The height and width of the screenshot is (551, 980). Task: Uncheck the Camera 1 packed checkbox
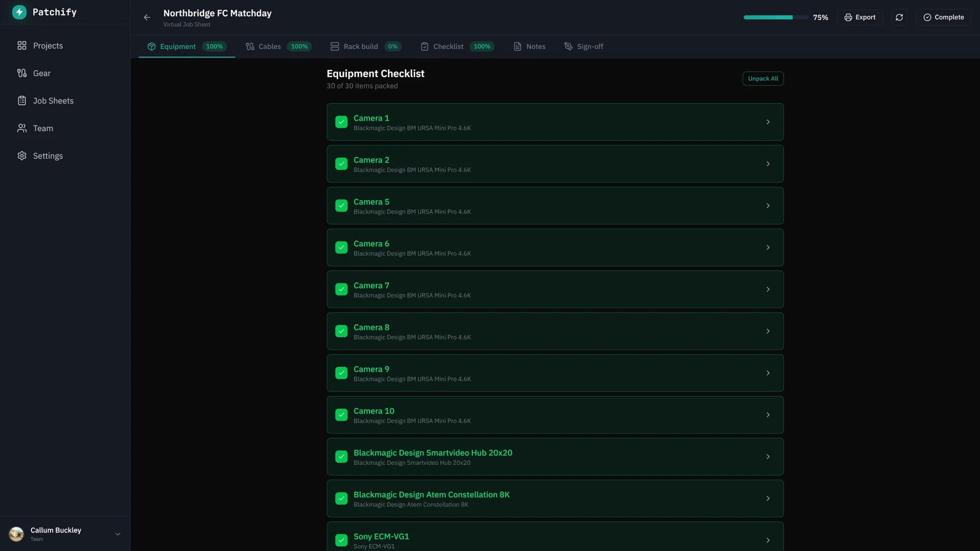click(341, 122)
